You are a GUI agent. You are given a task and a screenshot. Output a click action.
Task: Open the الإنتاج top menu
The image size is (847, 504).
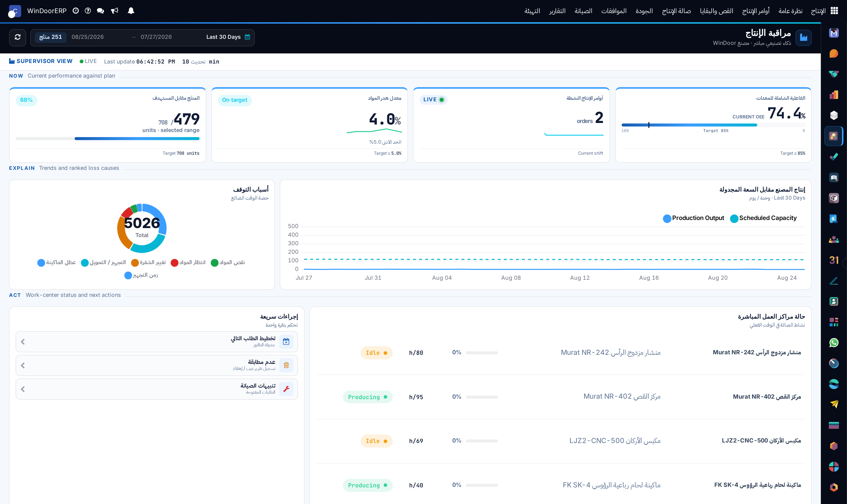(x=818, y=11)
